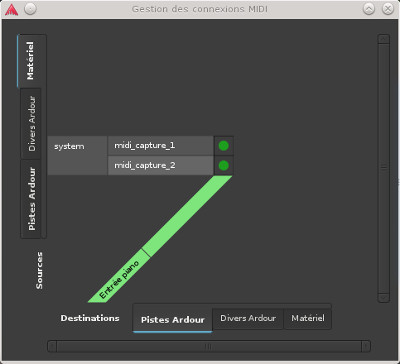Click the vertical scrollbar up arrow
This screenshot has height=364, width=400.
point(384,39)
